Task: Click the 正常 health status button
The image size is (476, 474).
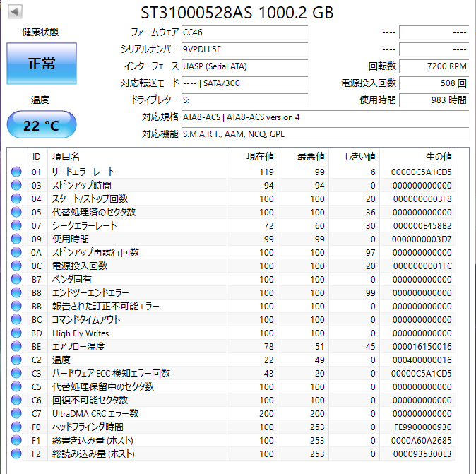Action: tap(41, 64)
